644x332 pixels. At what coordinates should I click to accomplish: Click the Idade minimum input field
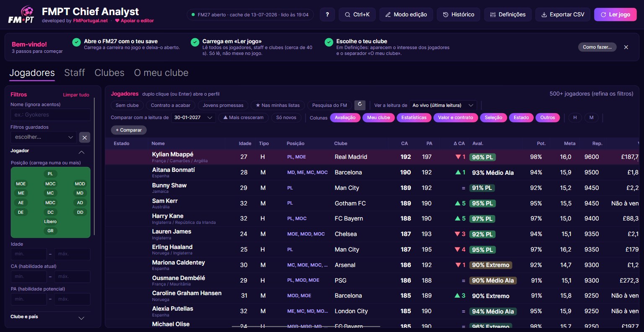click(x=29, y=254)
